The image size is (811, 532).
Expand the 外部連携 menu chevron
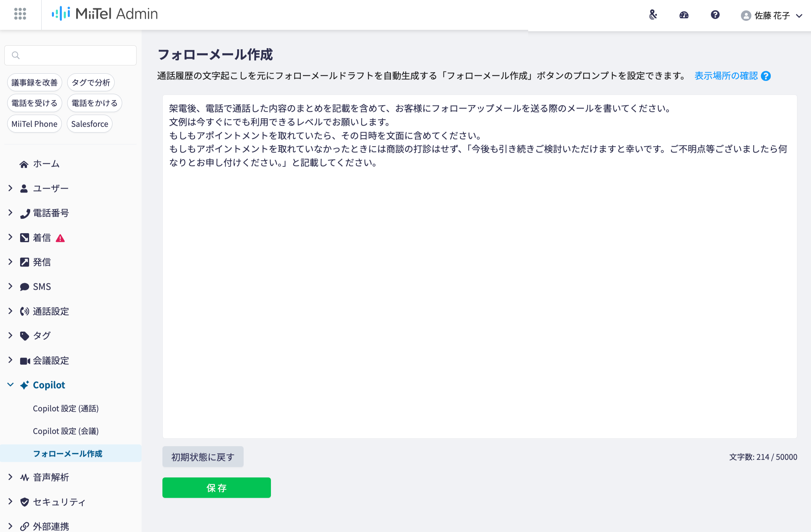tap(10, 526)
